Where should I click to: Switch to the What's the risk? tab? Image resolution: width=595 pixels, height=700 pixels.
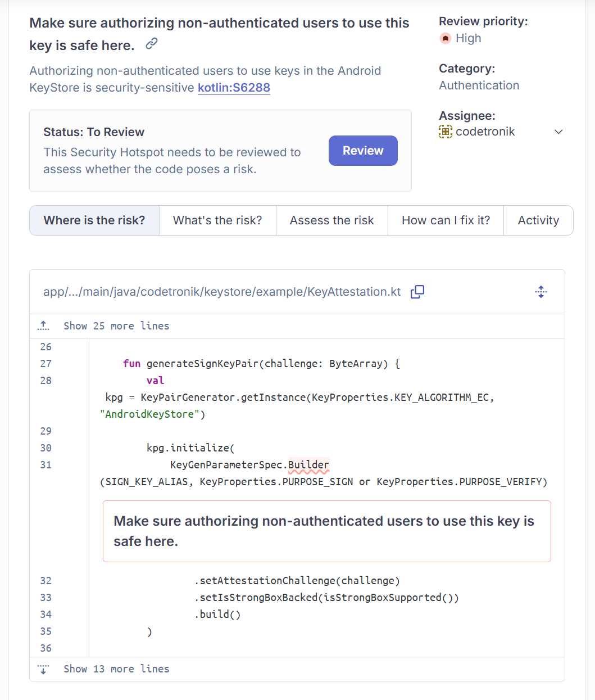(217, 220)
